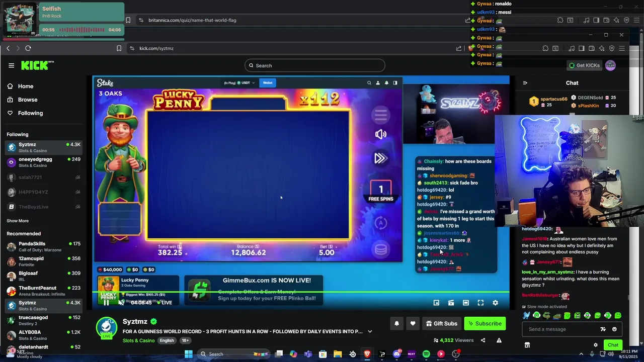The image size is (644, 362).
Task: Pause the live stream
Action: pos(106,303)
